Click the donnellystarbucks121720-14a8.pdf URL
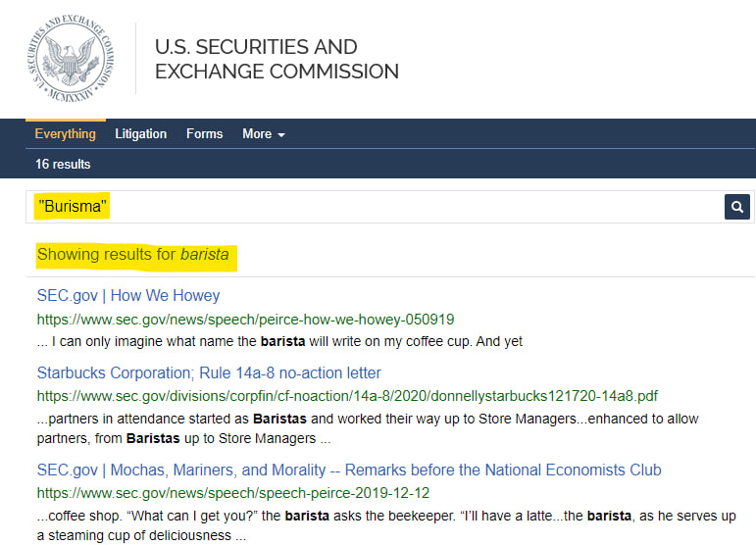Viewport: 756px width, 545px height. pos(347,396)
